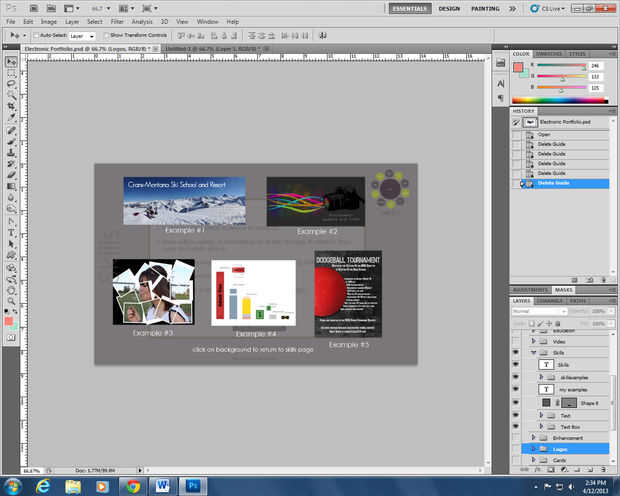The height and width of the screenshot is (496, 620).
Task: Click the Design workspace button
Action: coord(450,7)
